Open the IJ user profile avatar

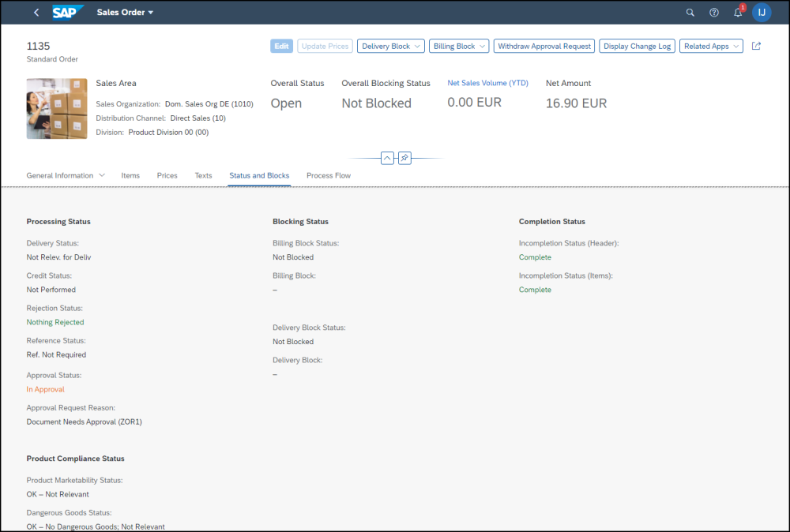pos(762,13)
